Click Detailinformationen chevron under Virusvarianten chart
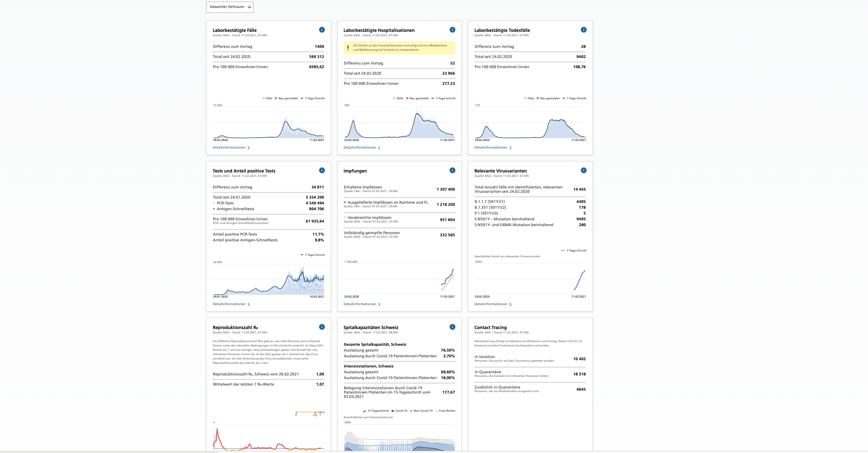868x453 pixels. point(511,304)
